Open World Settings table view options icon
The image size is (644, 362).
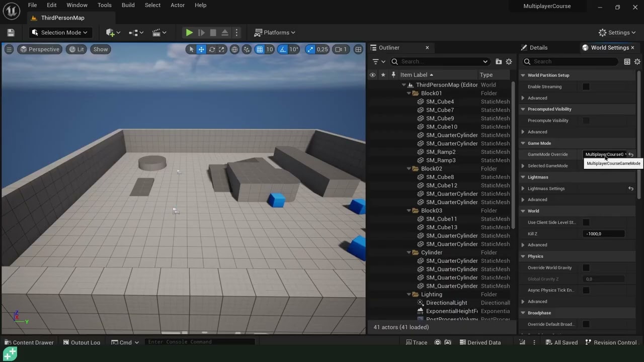click(627, 61)
